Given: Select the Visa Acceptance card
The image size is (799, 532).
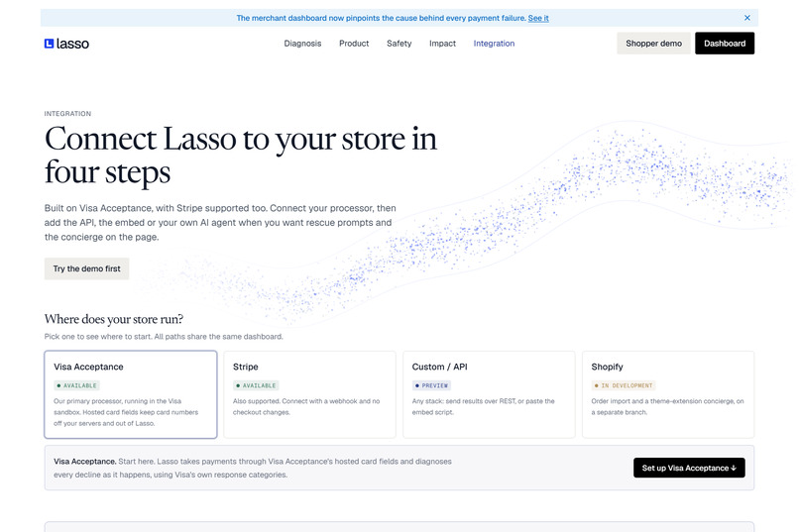Looking at the screenshot, I should (131, 394).
